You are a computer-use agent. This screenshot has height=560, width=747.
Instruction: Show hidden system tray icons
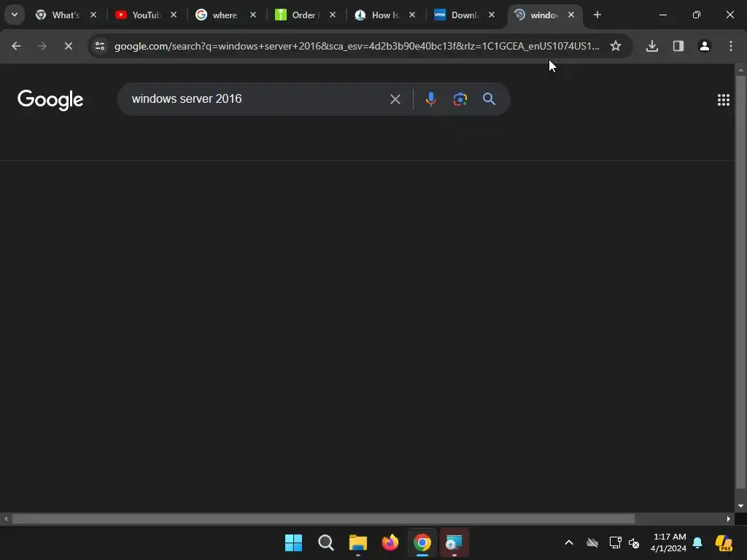coord(569,542)
